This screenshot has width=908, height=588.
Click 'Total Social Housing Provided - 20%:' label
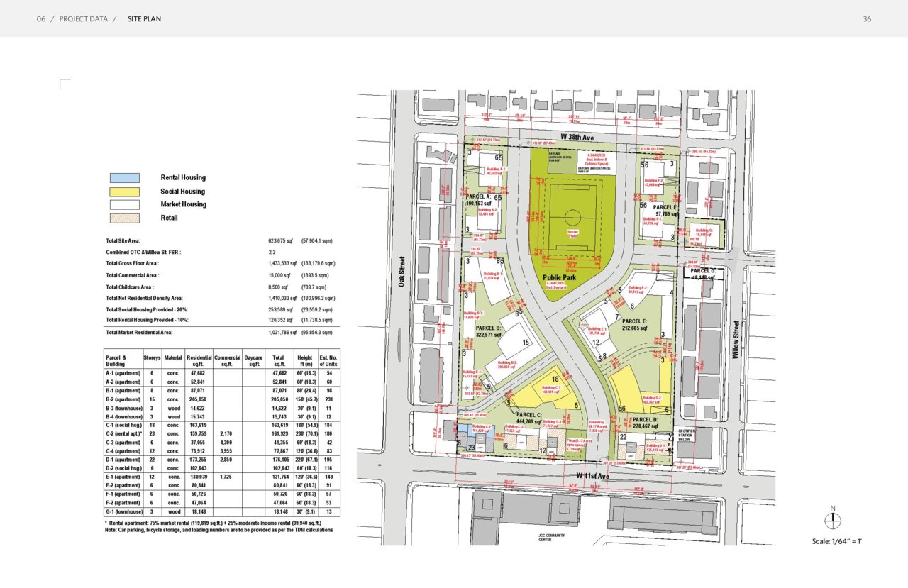point(147,310)
